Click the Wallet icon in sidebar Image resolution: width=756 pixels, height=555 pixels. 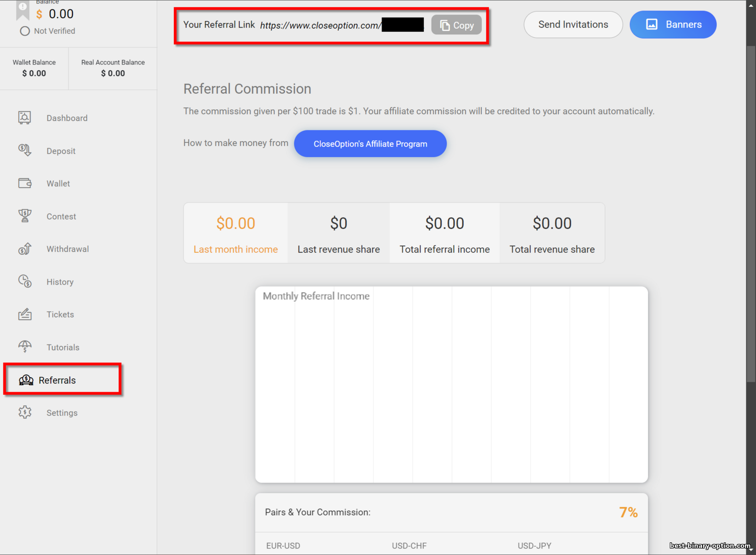click(x=25, y=183)
